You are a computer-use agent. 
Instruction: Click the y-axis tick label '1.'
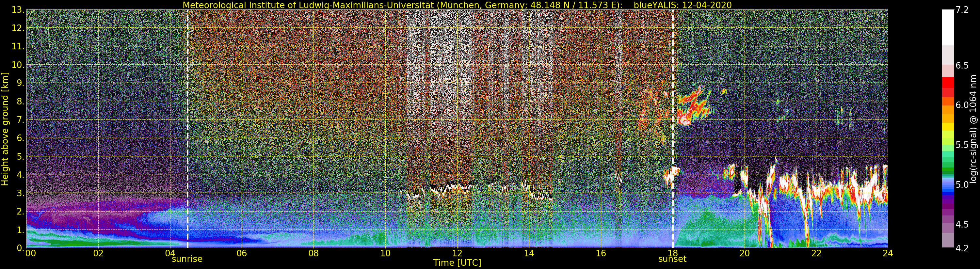coord(20,229)
